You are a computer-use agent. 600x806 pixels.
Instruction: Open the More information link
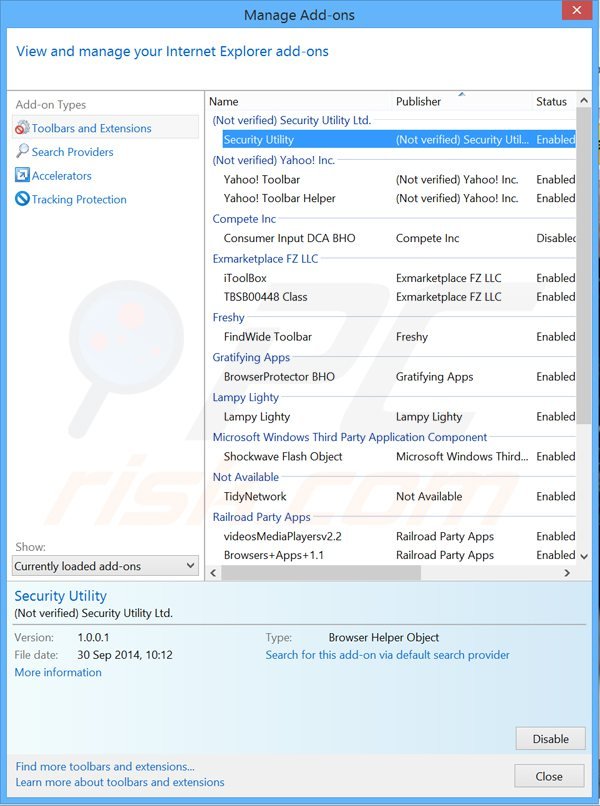(58, 673)
